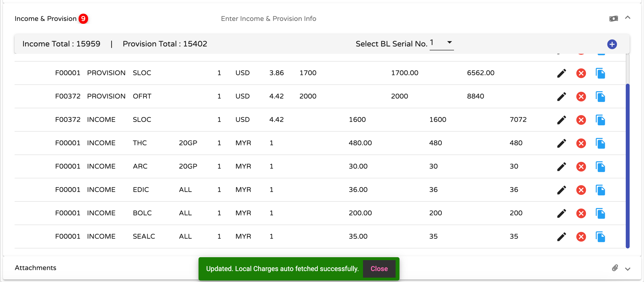The height and width of the screenshot is (282, 644).
Task: Click the red 9 count badge
Action: 83,19
